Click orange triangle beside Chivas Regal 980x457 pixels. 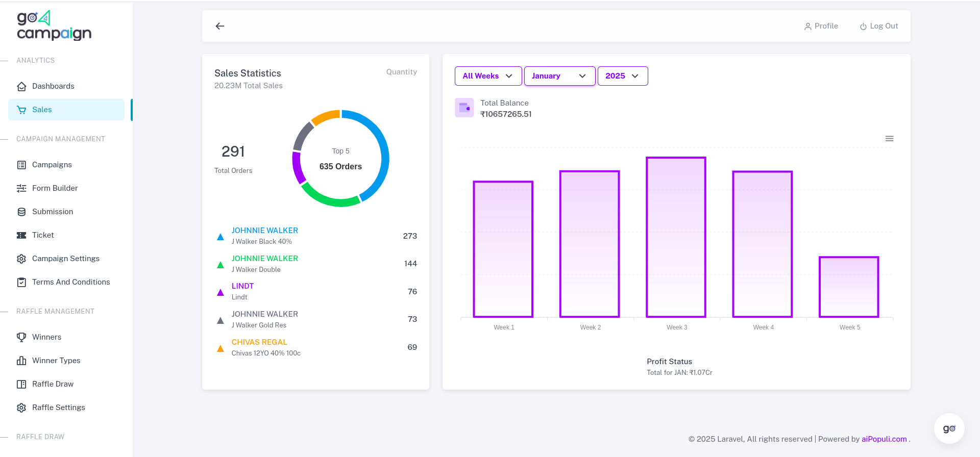(220, 348)
